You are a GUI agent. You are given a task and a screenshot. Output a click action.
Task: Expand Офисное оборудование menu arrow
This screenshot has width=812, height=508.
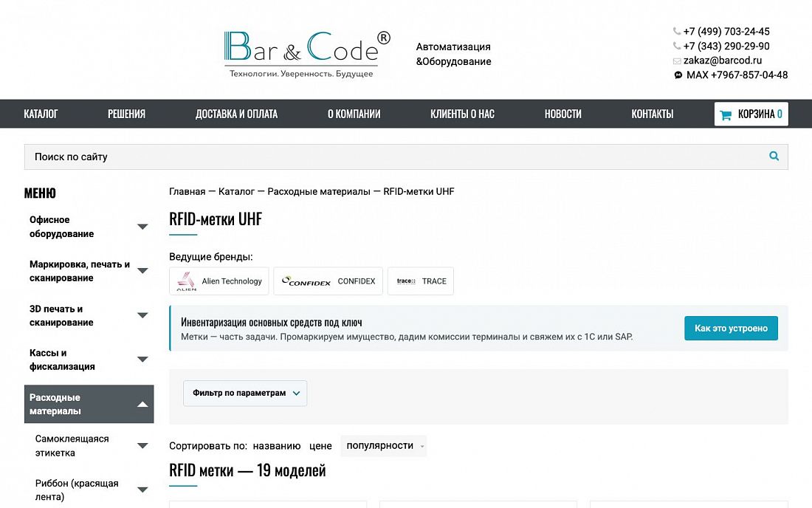142,227
